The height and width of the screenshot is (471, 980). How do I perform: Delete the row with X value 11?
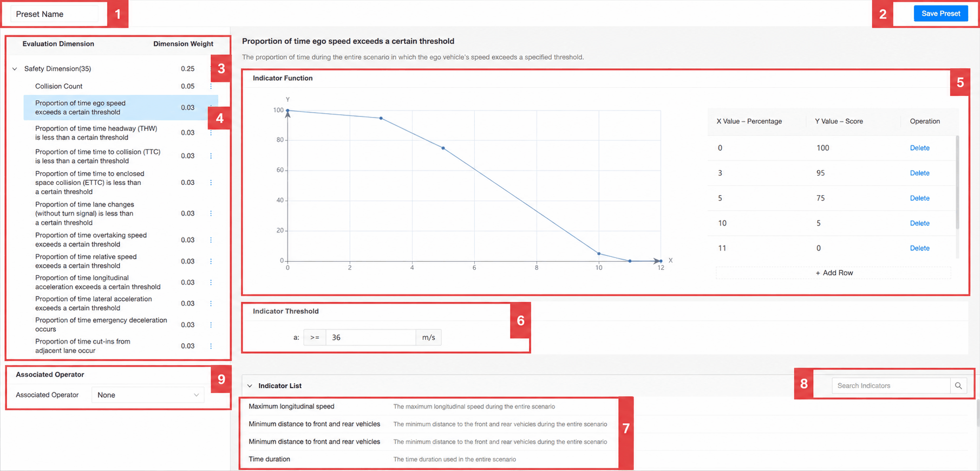[919, 248]
